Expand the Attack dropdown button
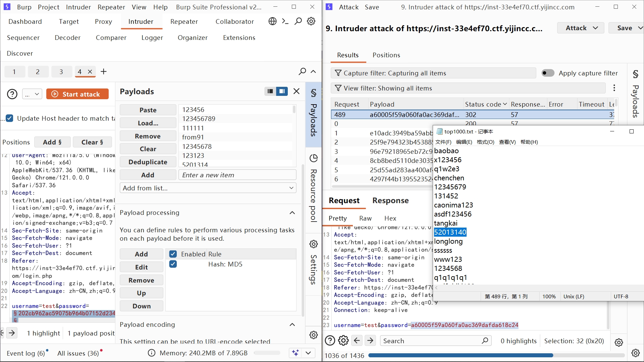Screen dimensions: 644x362 point(581,28)
